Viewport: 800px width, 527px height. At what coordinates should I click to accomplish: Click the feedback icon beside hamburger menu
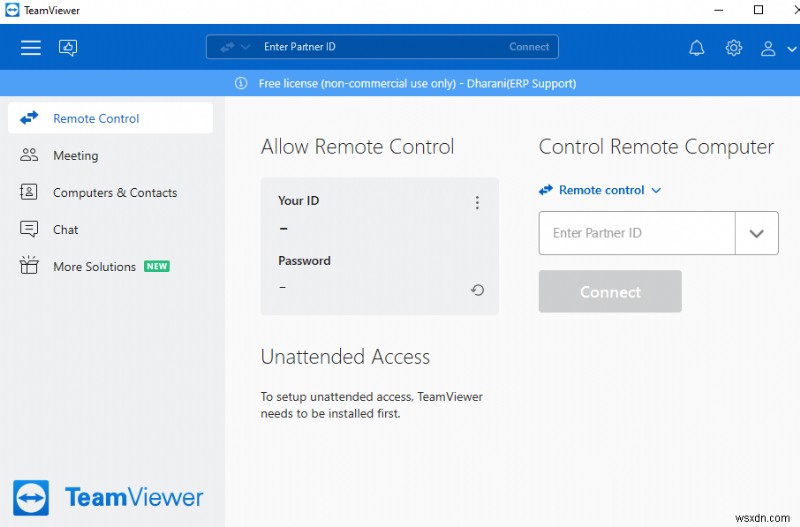(68, 47)
